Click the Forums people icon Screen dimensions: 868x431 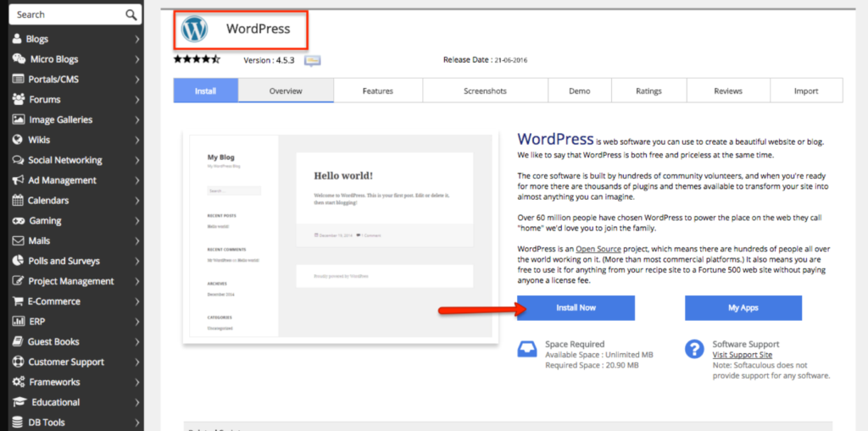pyautogui.click(x=19, y=100)
